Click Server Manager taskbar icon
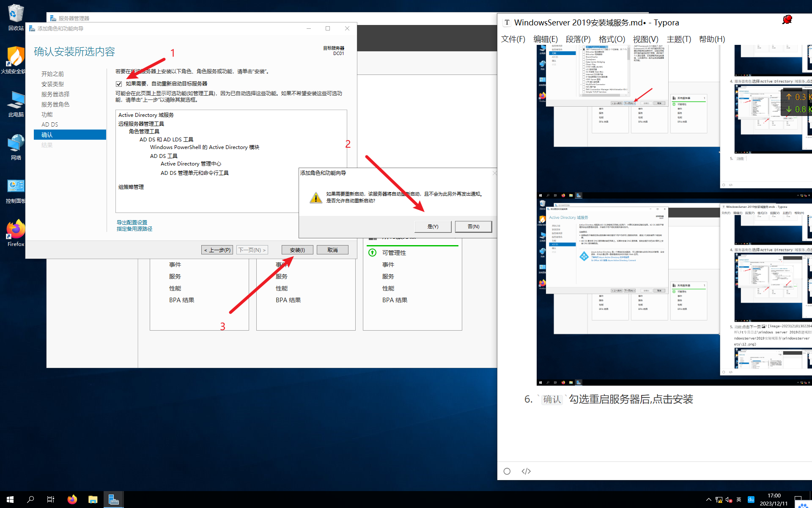This screenshot has width=812, height=508. [x=113, y=500]
